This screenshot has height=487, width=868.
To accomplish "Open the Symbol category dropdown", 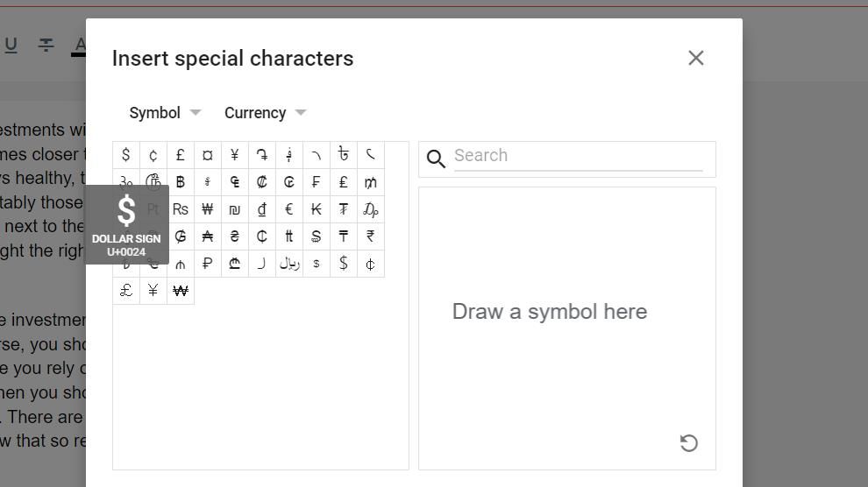I will point(165,113).
